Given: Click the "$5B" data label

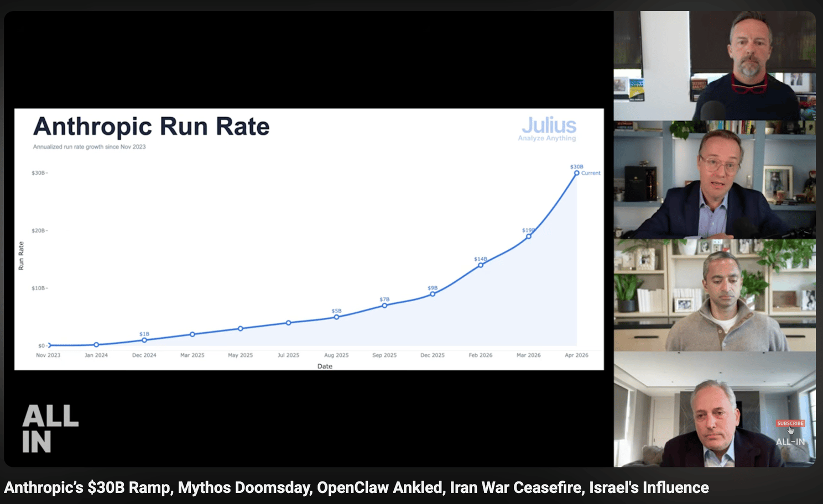Looking at the screenshot, I should (336, 311).
